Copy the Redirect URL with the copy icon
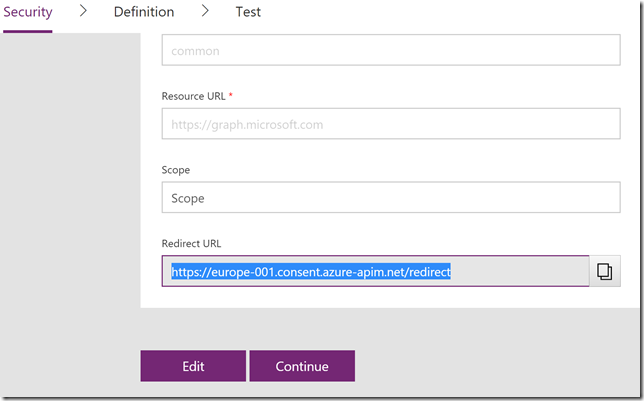The height and width of the screenshot is (401, 644). pyautogui.click(x=605, y=272)
